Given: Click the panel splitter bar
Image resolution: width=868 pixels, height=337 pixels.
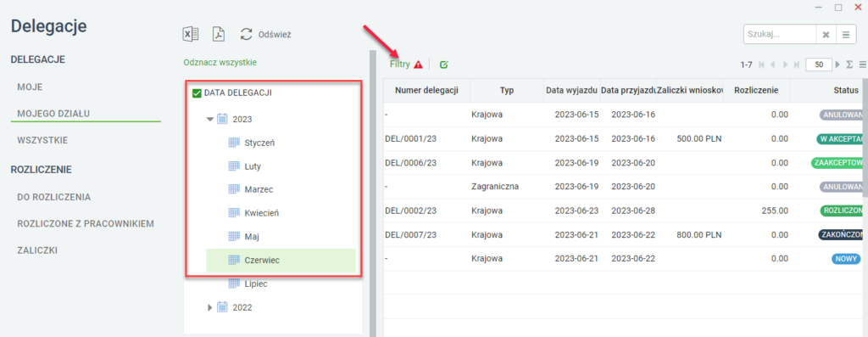Looking at the screenshot, I should pyautogui.click(x=373, y=193).
